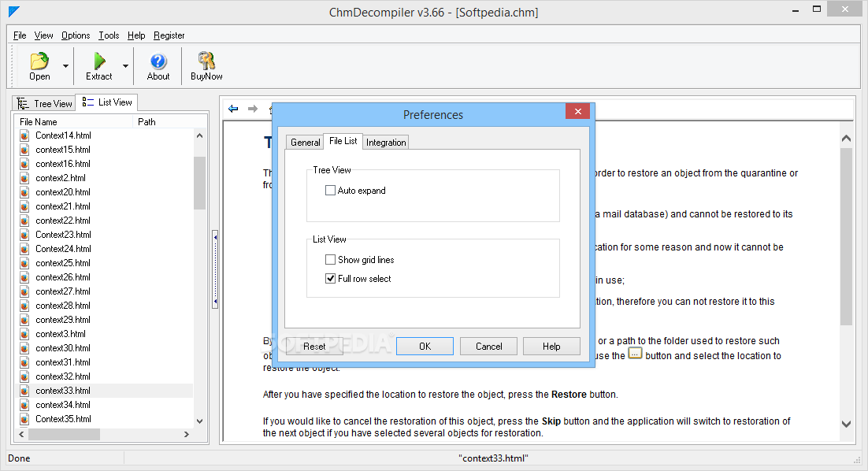Enable Show grid lines checkbox

331,260
